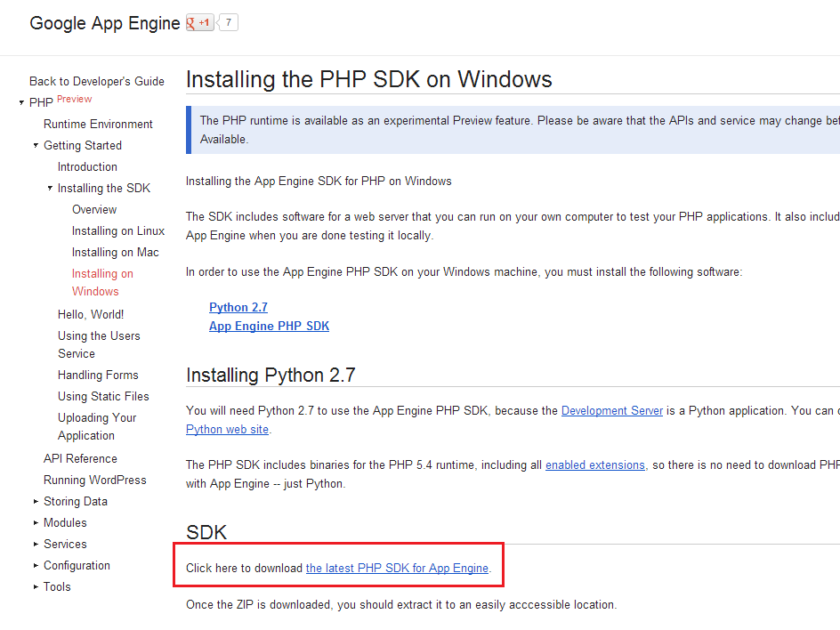Select Storing Data in sidebar
Screen dimensions: 840x630
(76, 502)
